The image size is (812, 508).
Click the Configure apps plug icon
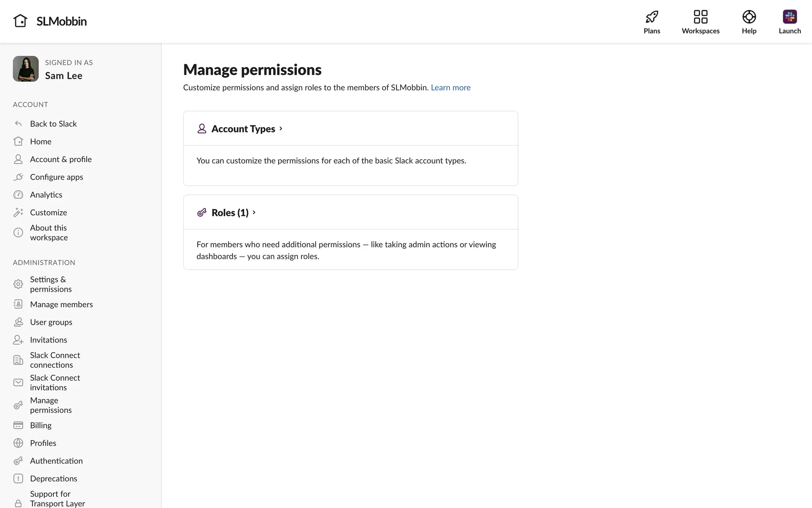[x=18, y=177]
